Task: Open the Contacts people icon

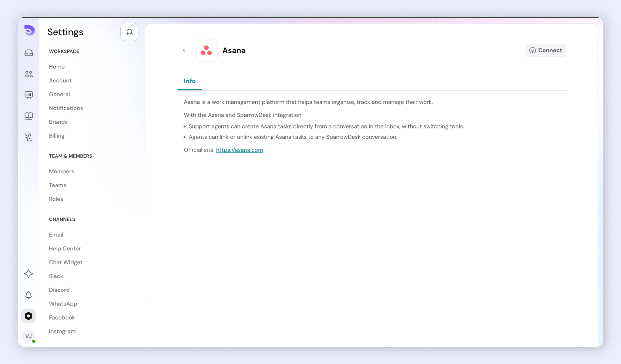Action: click(29, 74)
